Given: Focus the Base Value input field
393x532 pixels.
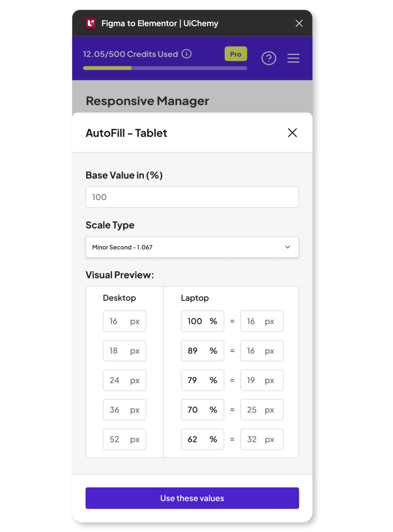Looking at the screenshot, I should tap(192, 197).
